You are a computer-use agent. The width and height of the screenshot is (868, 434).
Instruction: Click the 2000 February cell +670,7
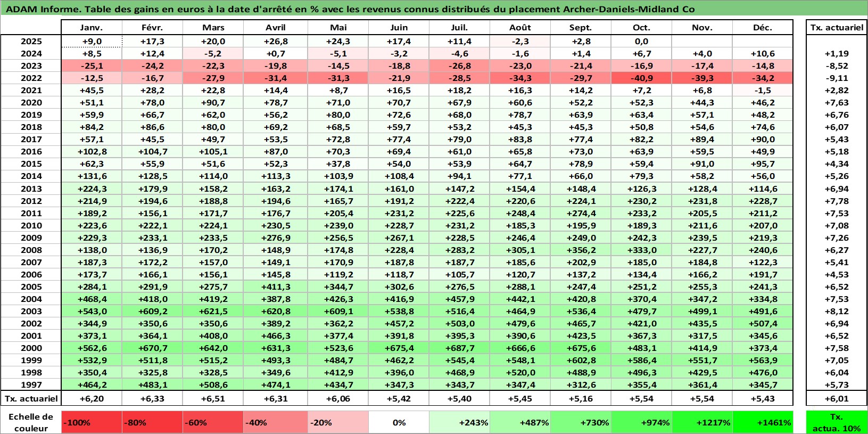(x=152, y=348)
